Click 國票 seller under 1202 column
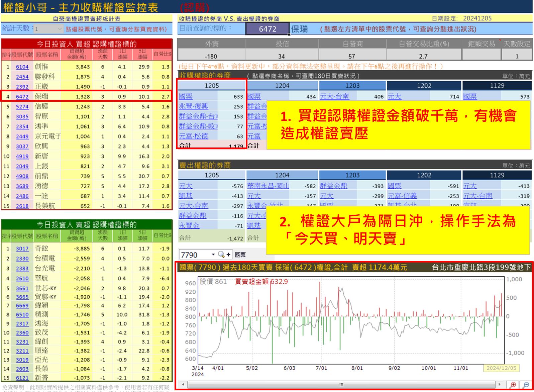 [x=395, y=186]
